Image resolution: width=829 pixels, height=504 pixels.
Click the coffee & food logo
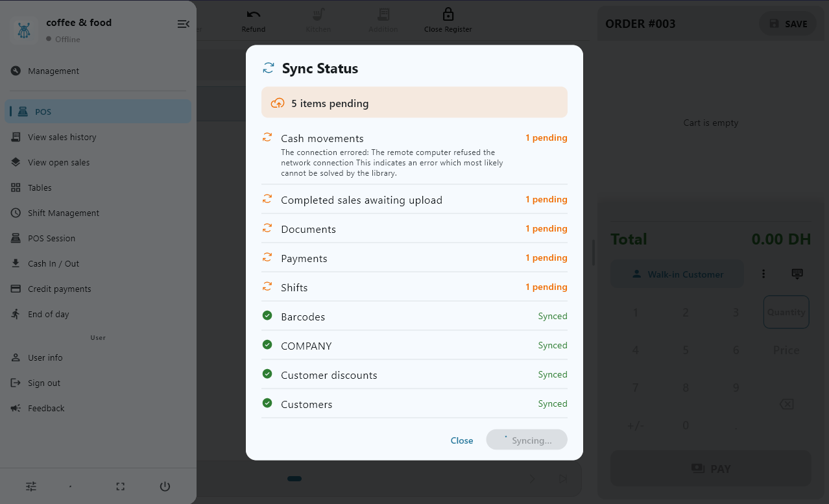[24, 30]
